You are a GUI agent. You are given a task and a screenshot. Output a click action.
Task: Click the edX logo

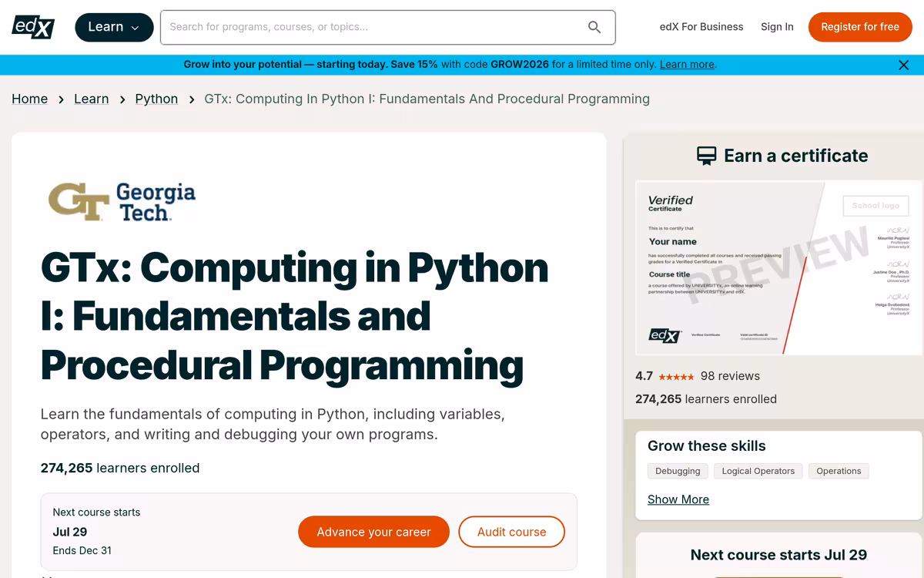[x=33, y=27]
